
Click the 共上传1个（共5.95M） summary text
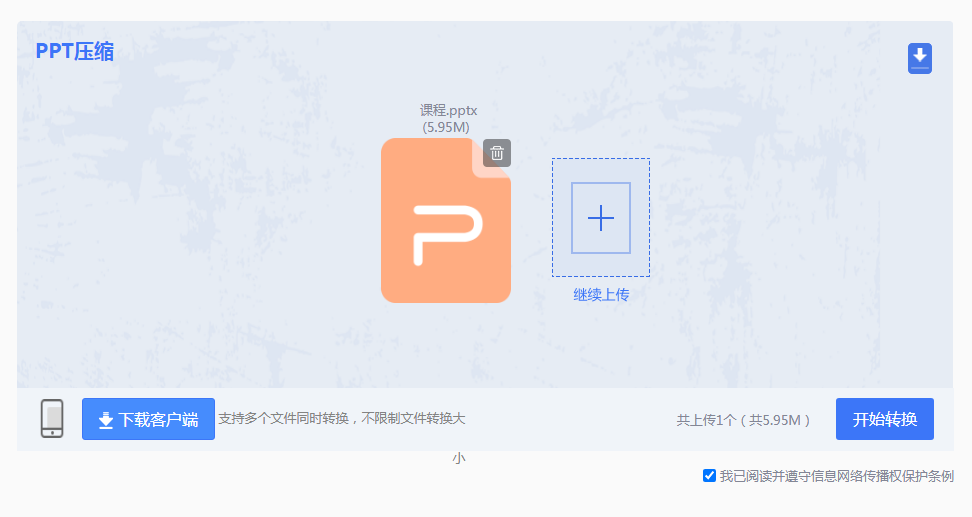[x=743, y=420]
